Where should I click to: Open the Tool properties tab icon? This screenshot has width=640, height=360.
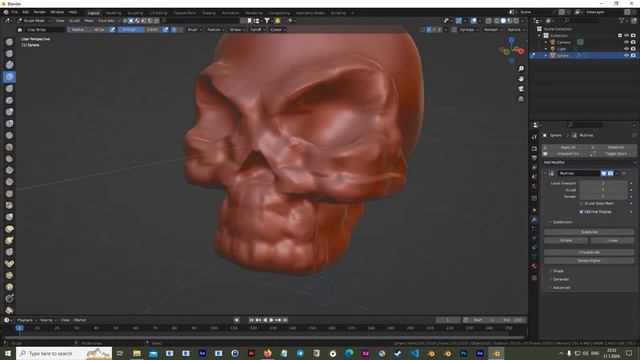pyautogui.click(x=534, y=137)
